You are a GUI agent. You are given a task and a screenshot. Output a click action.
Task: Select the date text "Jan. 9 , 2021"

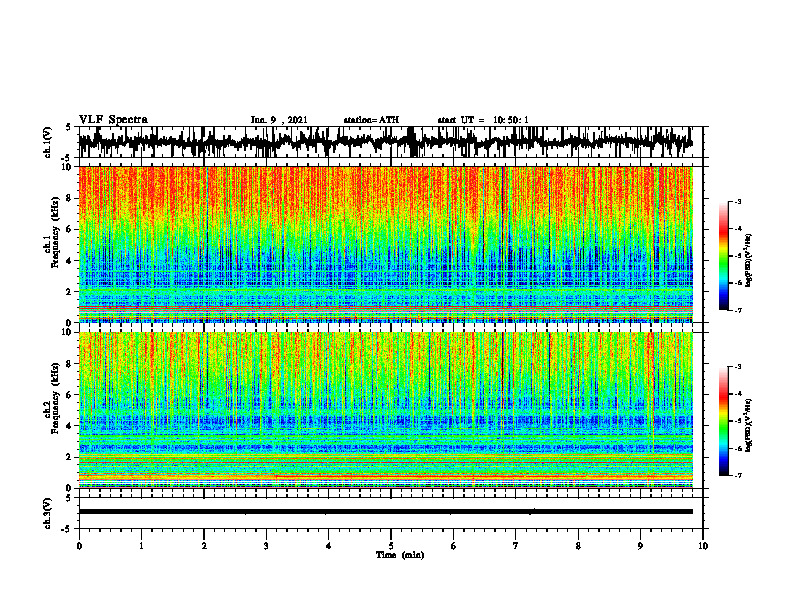[x=279, y=120]
